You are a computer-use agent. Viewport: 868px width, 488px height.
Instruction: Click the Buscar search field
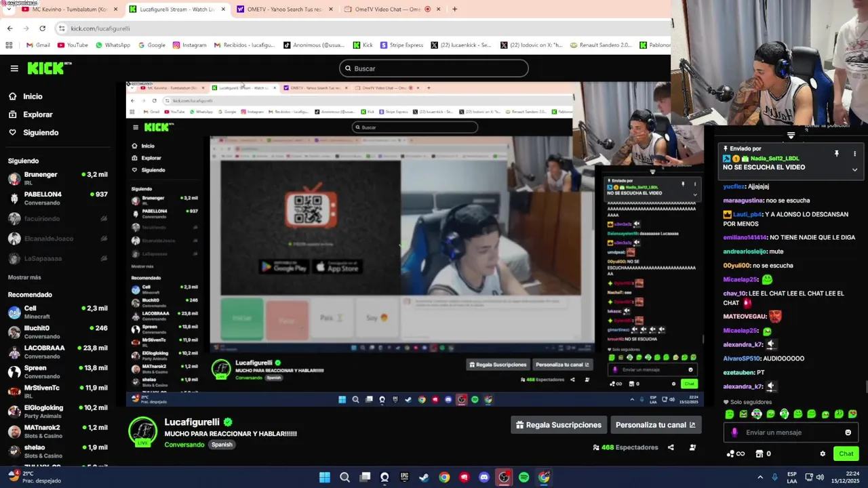(433, 68)
